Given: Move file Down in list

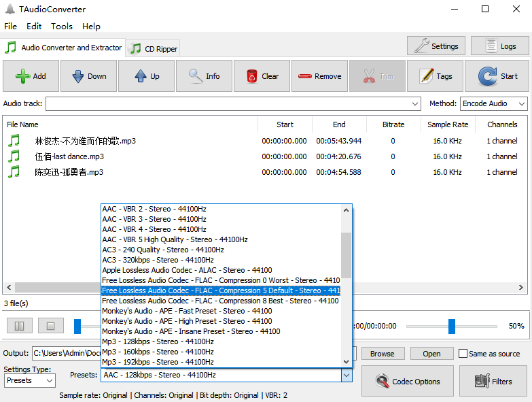Looking at the screenshot, I should 88,76.
